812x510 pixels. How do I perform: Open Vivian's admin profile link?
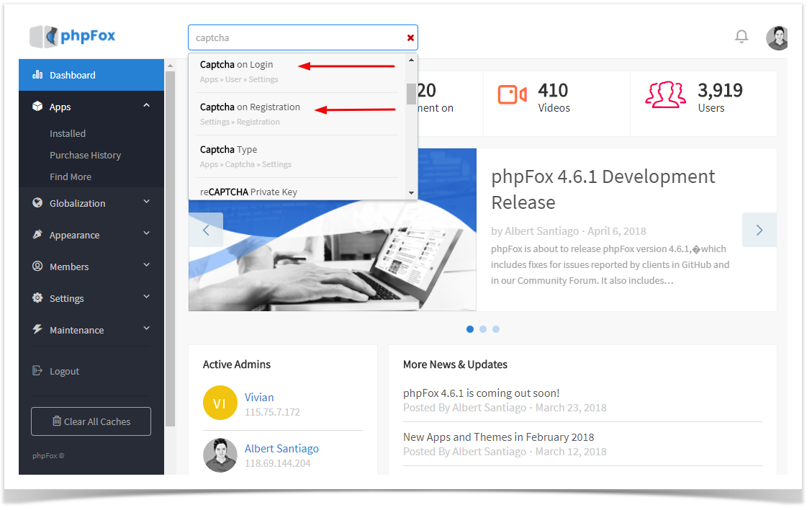click(x=259, y=398)
